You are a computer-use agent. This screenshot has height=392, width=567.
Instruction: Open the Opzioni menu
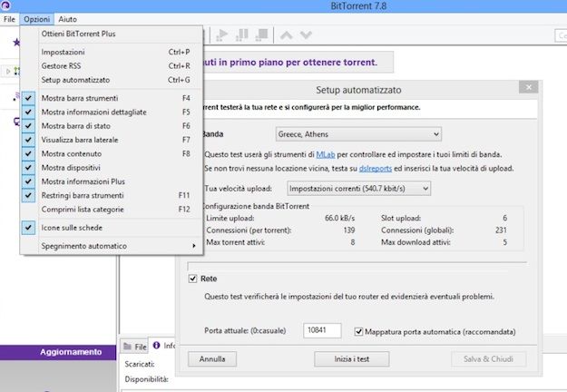[37, 19]
